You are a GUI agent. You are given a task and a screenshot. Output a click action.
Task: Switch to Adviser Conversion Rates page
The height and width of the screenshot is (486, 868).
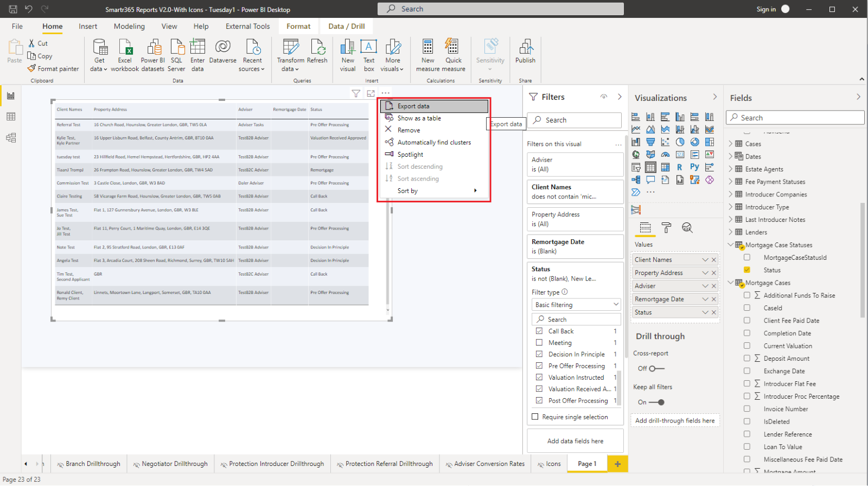[484, 464]
